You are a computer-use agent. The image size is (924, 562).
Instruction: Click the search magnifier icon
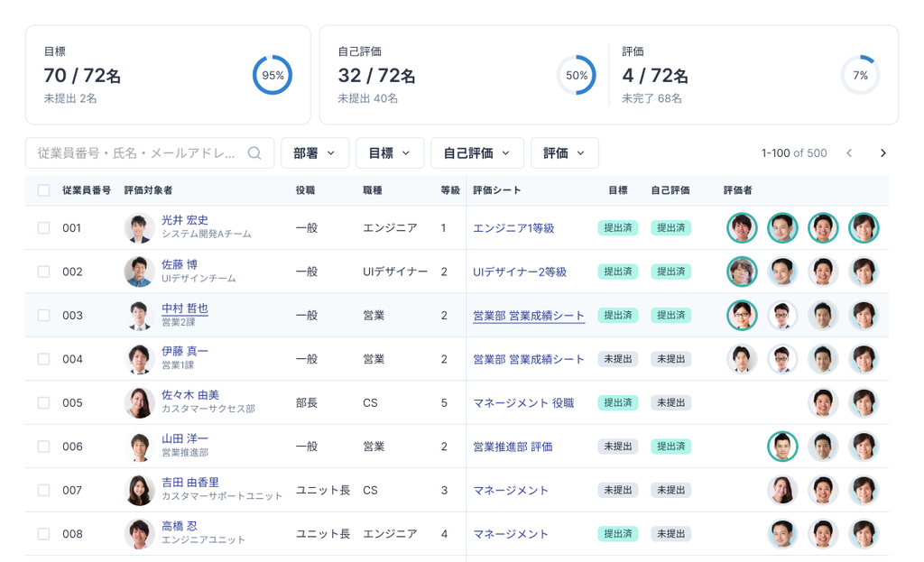click(254, 153)
